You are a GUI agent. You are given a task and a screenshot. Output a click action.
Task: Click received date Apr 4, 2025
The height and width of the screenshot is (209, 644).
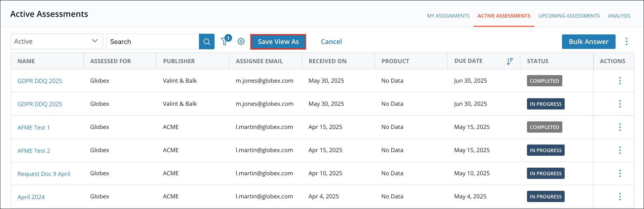click(324, 196)
